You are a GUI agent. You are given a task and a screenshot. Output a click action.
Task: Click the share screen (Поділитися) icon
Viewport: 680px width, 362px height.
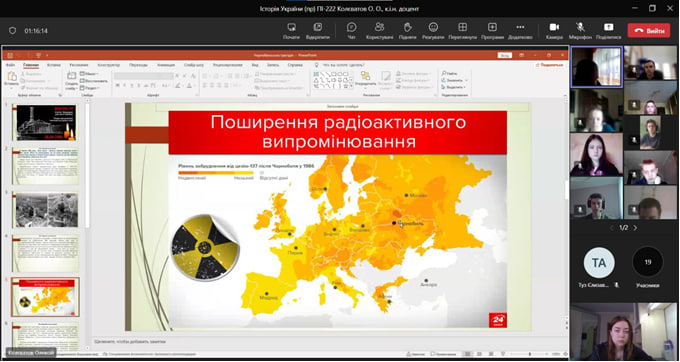point(608,31)
